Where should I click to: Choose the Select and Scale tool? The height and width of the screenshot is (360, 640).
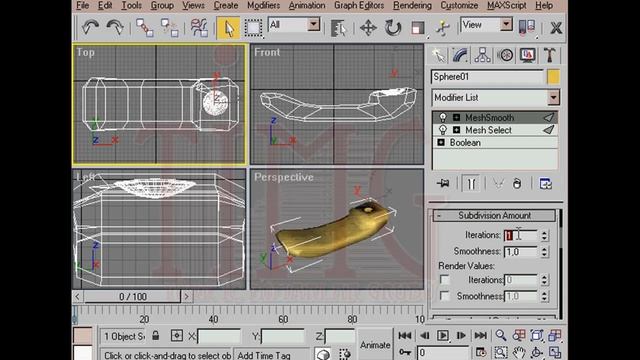(418, 28)
